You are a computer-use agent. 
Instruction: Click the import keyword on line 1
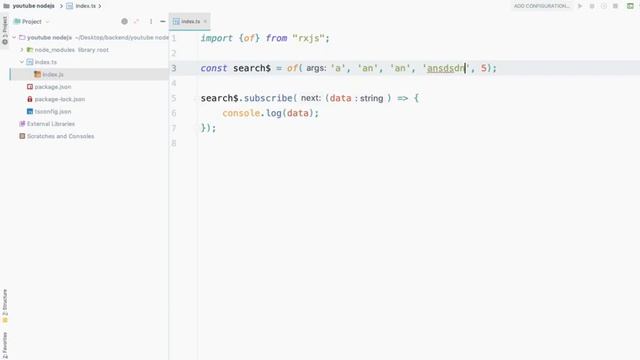(x=216, y=38)
